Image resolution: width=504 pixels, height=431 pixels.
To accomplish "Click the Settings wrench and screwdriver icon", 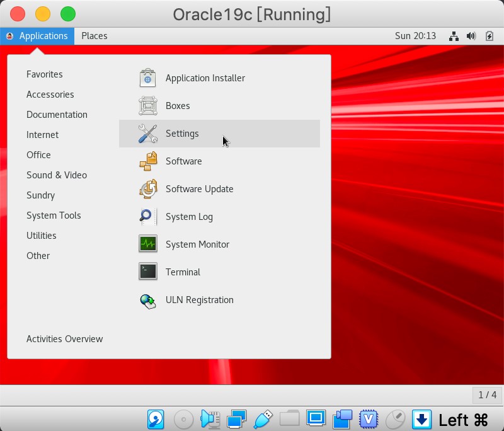I will click(148, 134).
